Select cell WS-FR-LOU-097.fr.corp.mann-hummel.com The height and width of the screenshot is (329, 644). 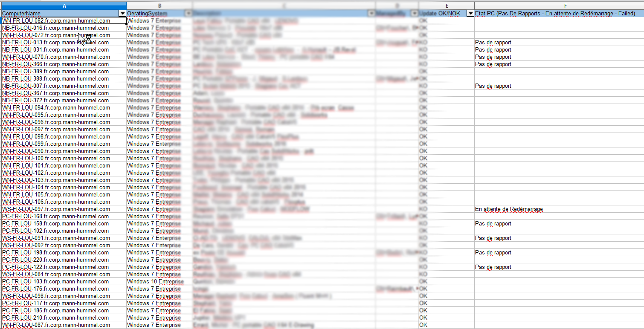56,209
